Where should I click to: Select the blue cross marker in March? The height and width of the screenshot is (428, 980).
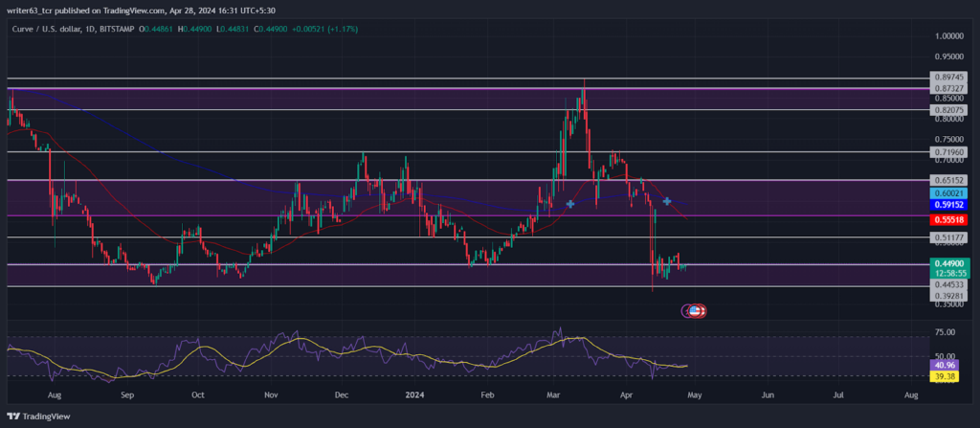(570, 203)
